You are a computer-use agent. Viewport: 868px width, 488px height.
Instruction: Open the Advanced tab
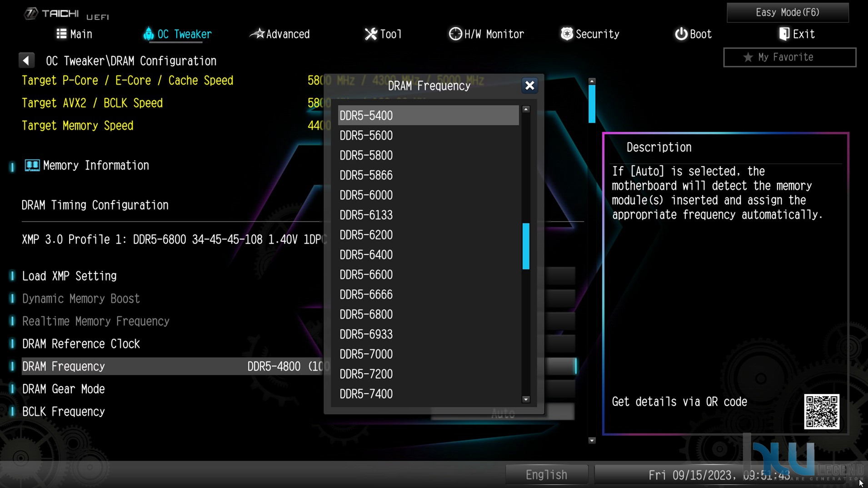pyautogui.click(x=280, y=34)
